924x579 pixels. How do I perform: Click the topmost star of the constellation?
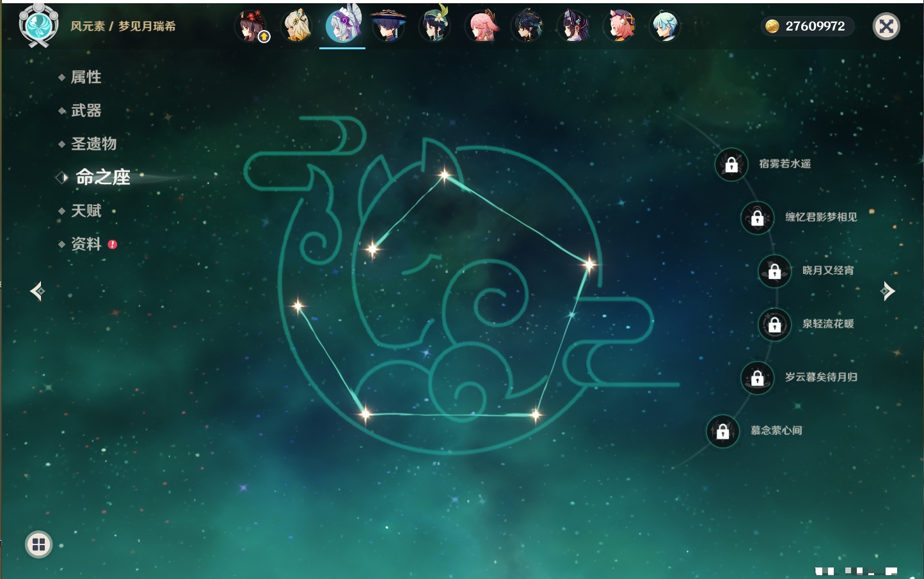[444, 174]
